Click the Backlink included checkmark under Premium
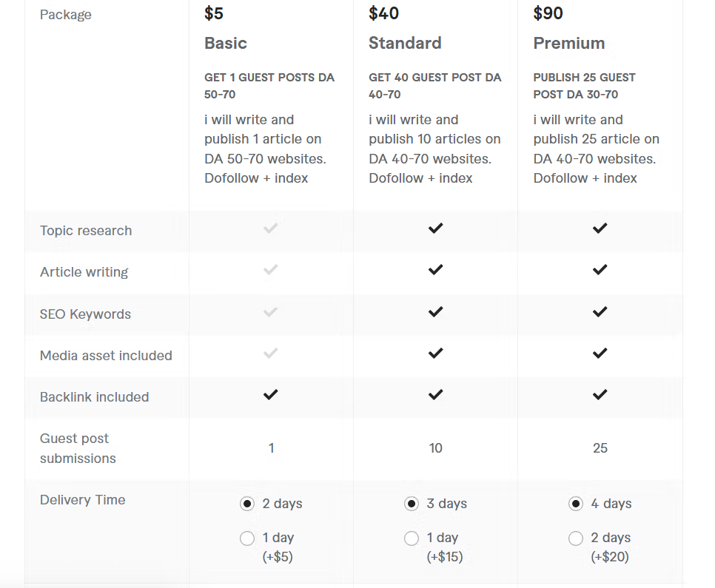The width and height of the screenshot is (715, 588). pos(600,395)
